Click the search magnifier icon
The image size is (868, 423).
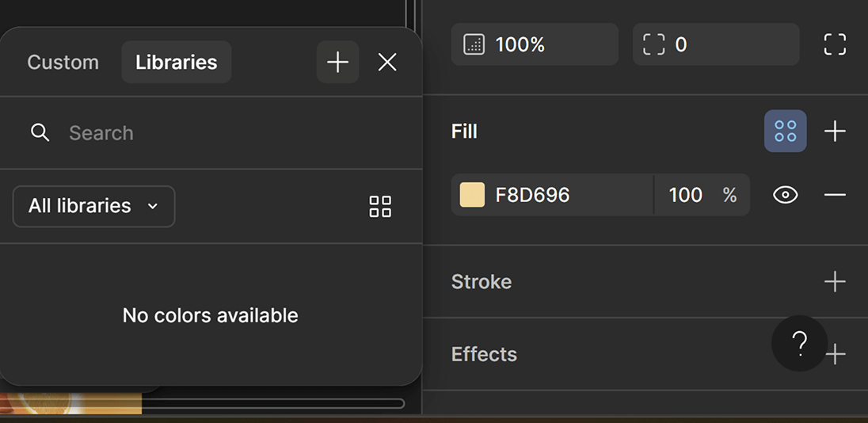tap(40, 132)
